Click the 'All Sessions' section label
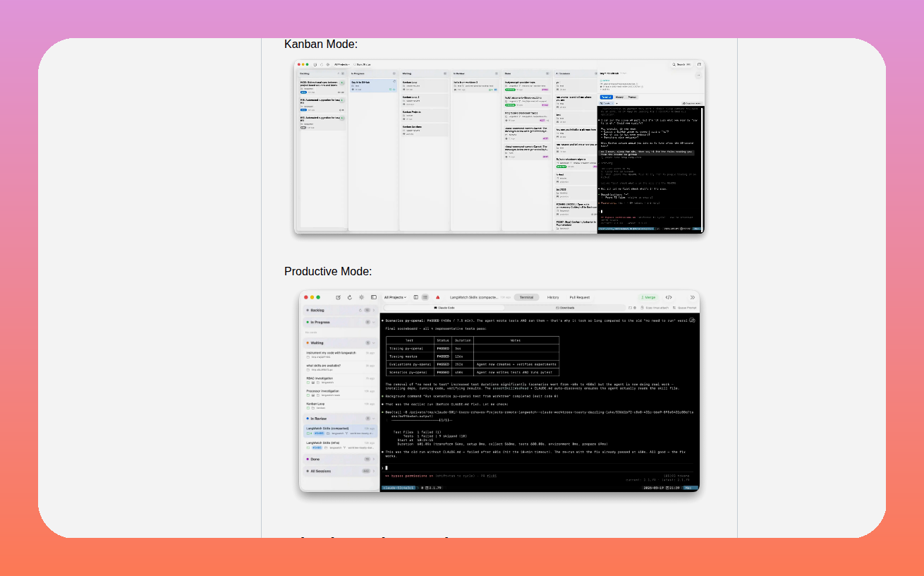Image resolution: width=924 pixels, height=576 pixels. [x=321, y=471]
